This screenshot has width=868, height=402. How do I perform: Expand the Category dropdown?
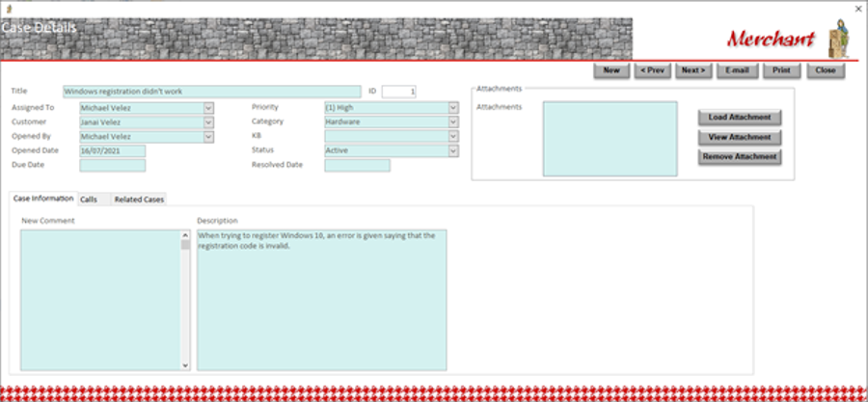pyautogui.click(x=453, y=122)
